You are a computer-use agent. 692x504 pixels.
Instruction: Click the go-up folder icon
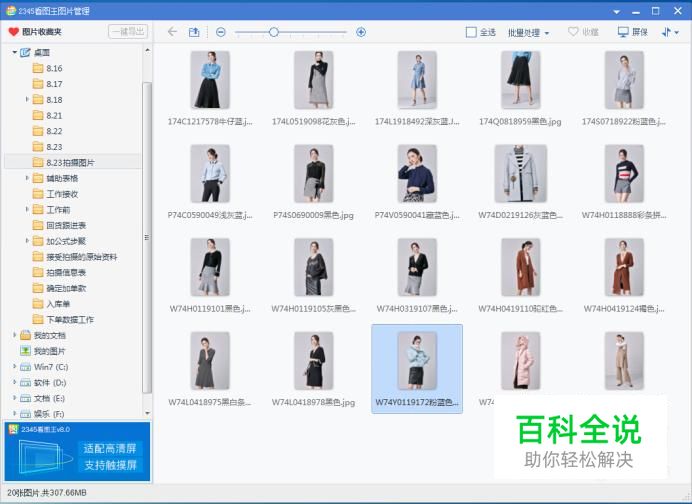[x=194, y=32]
